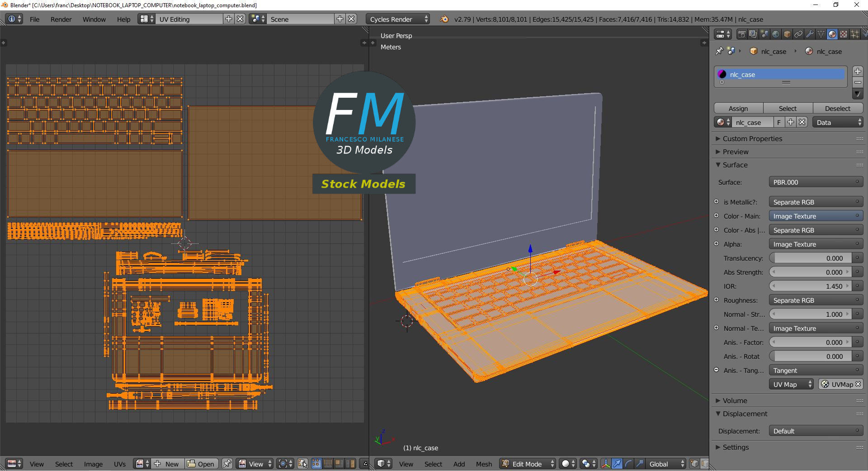Toggle pin of properties context
This screenshot has width=868, height=471.
point(719,51)
